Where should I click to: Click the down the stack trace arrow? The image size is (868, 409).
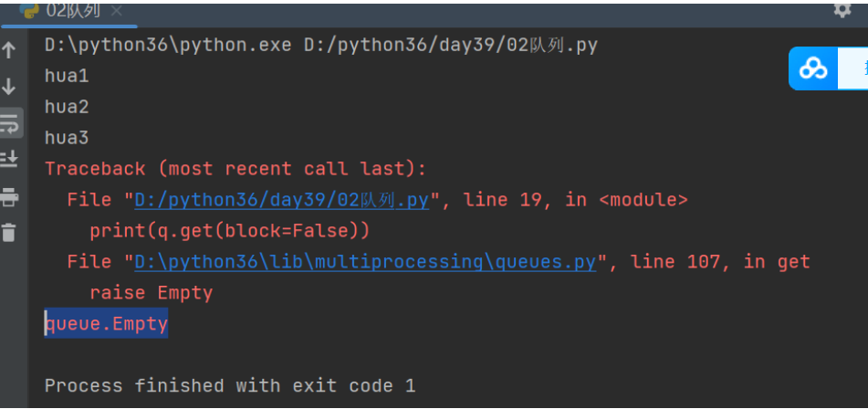pyautogui.click(x=9, y=87)
